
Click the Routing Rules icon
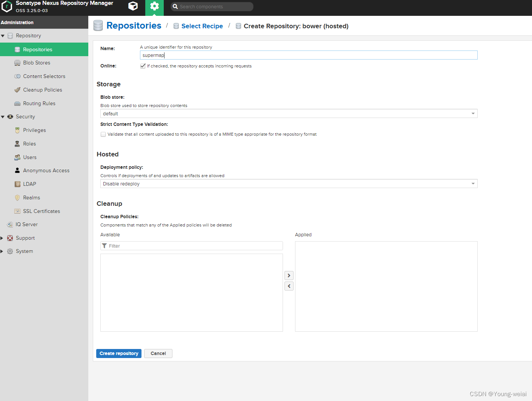coord(17,103)
